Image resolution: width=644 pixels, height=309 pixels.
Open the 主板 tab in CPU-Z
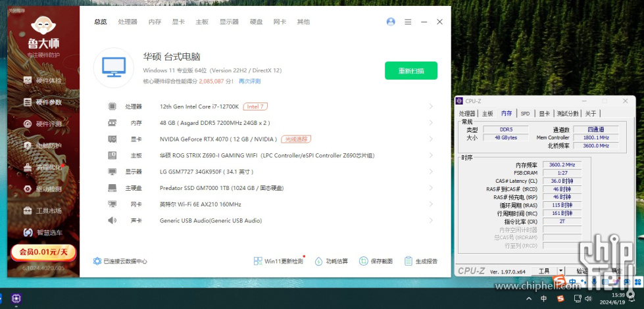(x=487, y=114)
